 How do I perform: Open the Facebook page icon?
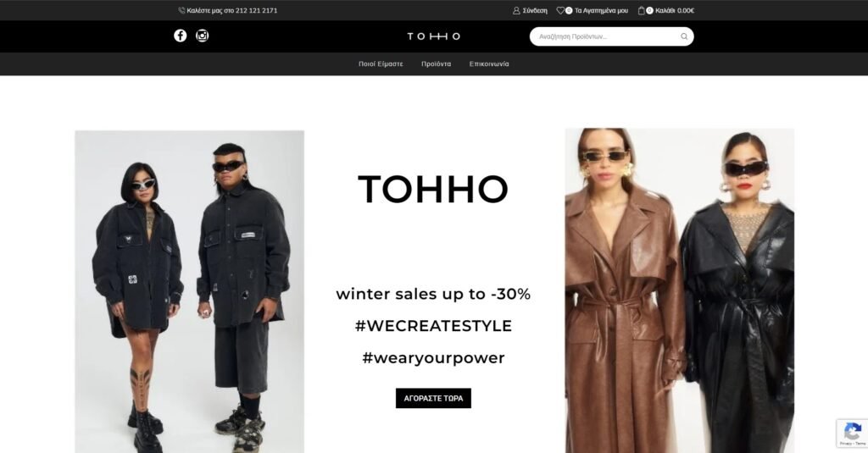180,36
